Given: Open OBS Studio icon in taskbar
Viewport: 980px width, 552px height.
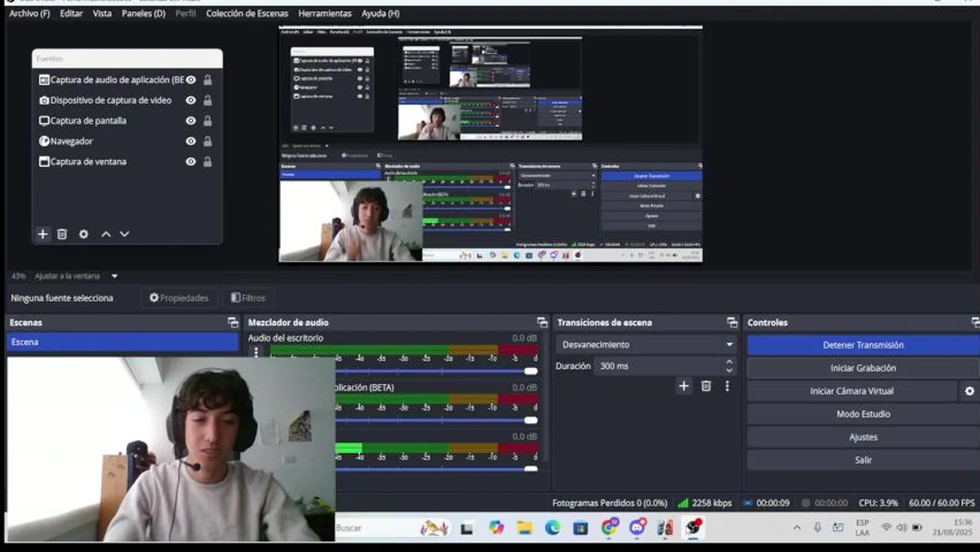Looking at the screenshot, I should pos(693,527).
